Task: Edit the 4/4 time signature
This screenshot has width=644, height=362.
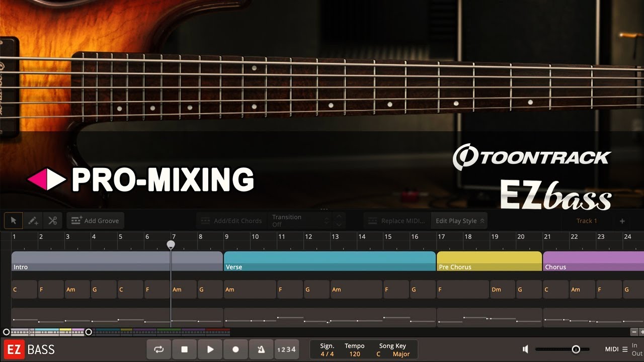Action: click(327, 354)
